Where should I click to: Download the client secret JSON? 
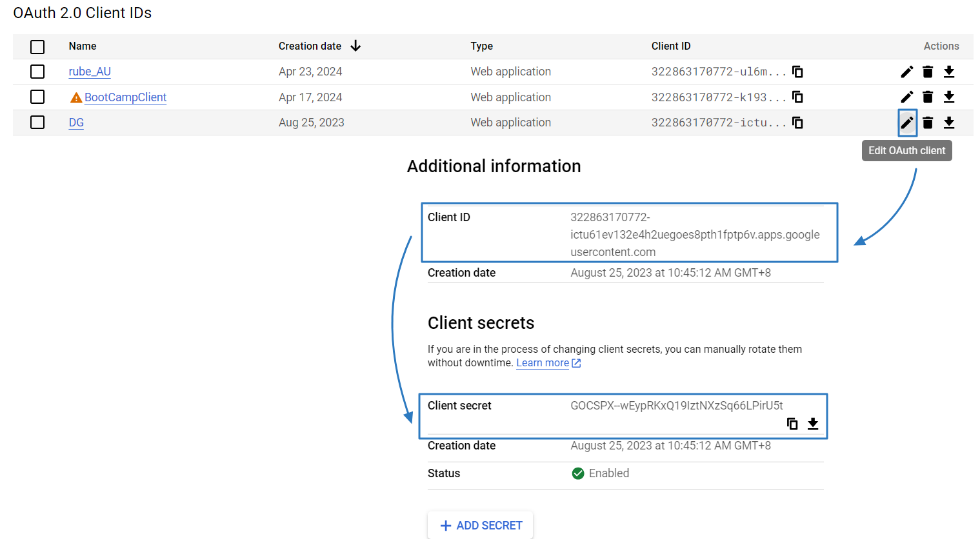(x=813, y=424)
